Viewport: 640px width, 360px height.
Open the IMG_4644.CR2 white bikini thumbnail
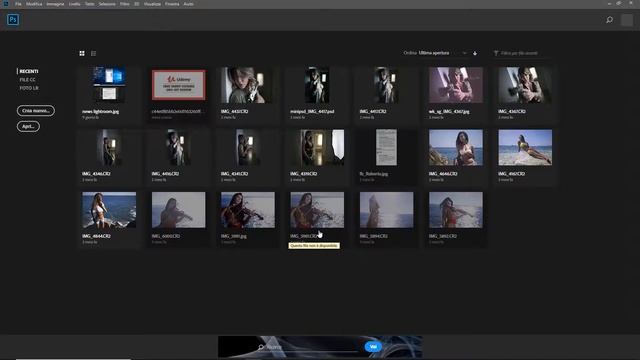tap(109, 210)
